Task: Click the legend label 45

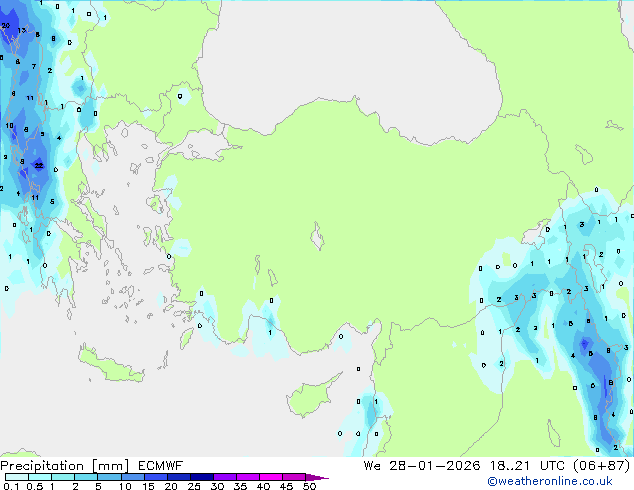Action: pos(286,486)
